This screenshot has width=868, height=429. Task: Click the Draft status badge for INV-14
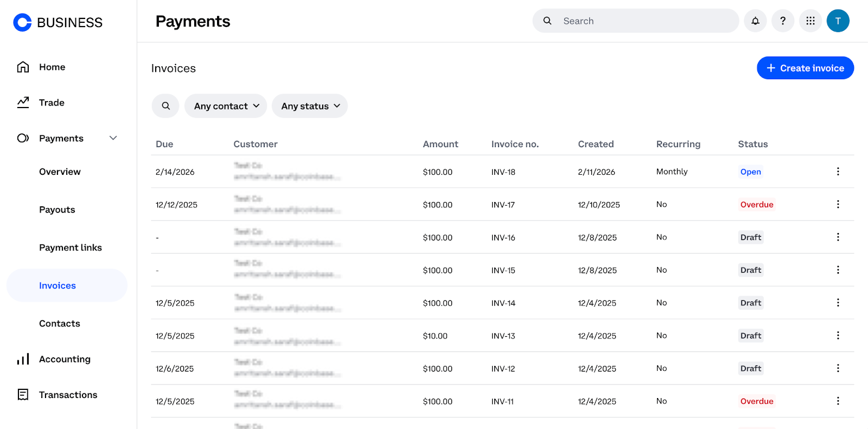(x=751, y=303)
